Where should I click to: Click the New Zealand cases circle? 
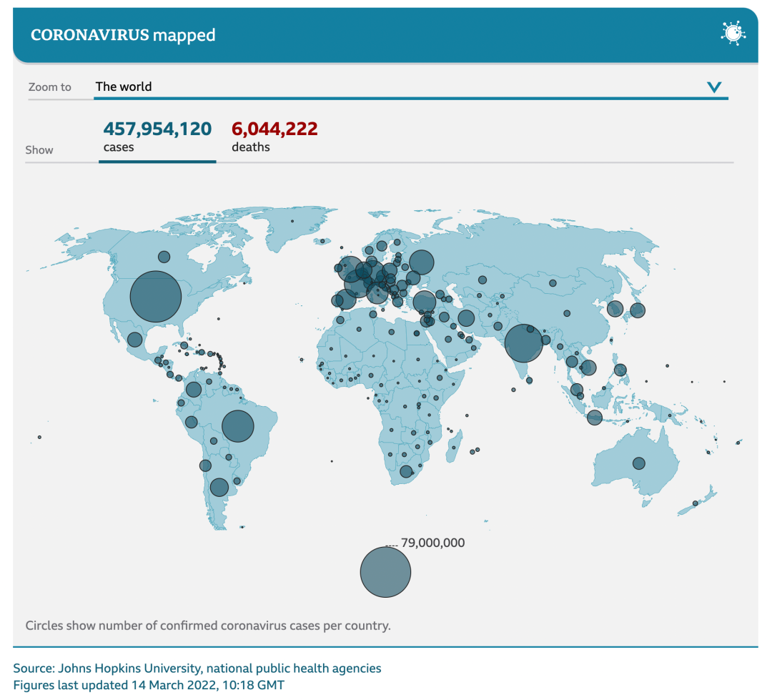(696, 503)
